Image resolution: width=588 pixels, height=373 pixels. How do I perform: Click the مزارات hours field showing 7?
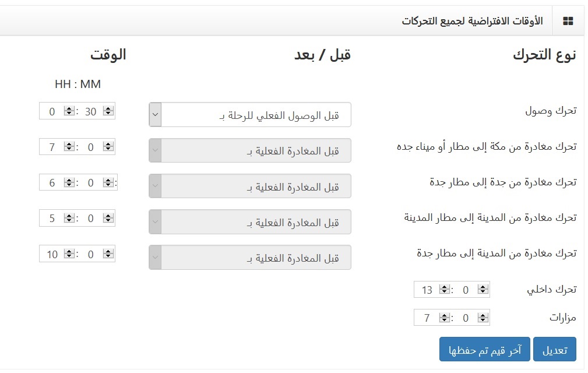(426, 318)
